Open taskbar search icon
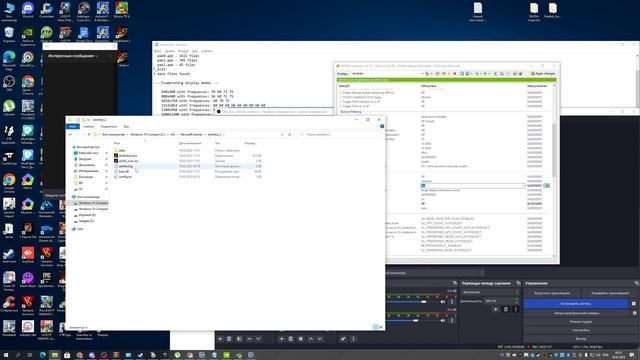This screenshot has height=360, width=640. coord(18,355)
